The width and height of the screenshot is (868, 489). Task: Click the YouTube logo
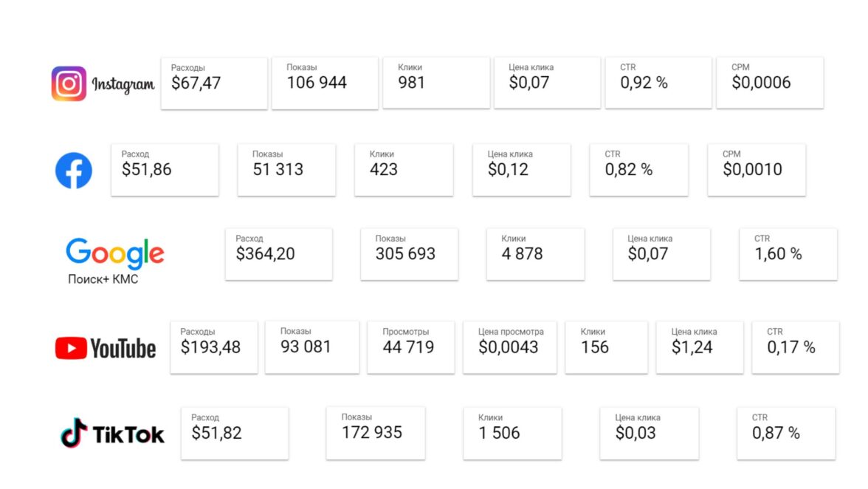(106, 348)
